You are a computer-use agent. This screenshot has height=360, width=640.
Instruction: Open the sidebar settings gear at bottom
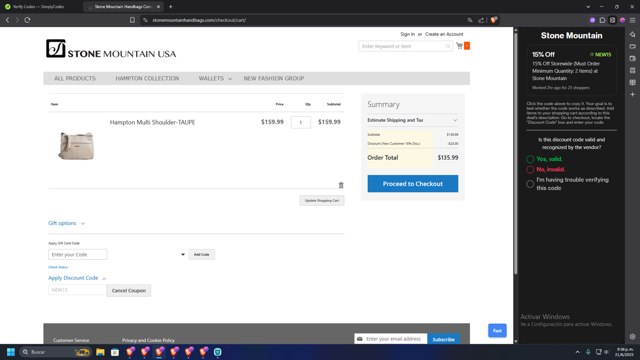click(x=632, y=337)
